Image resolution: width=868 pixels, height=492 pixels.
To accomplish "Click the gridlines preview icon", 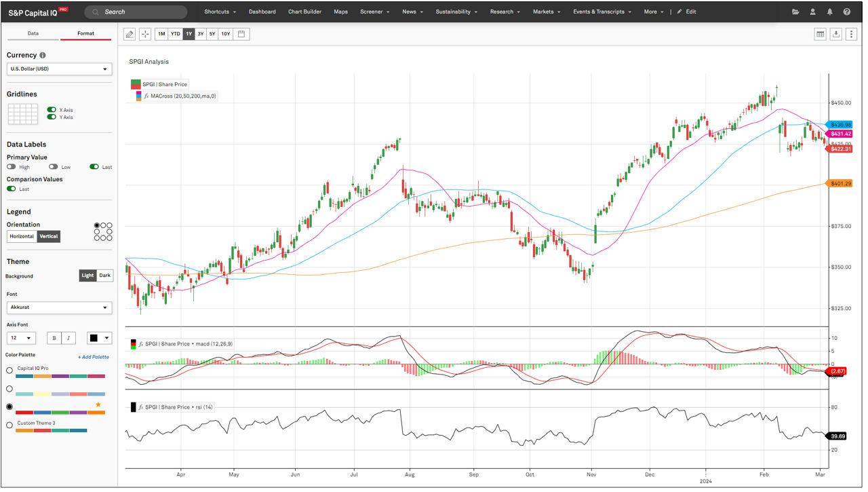I will point(23,114).
